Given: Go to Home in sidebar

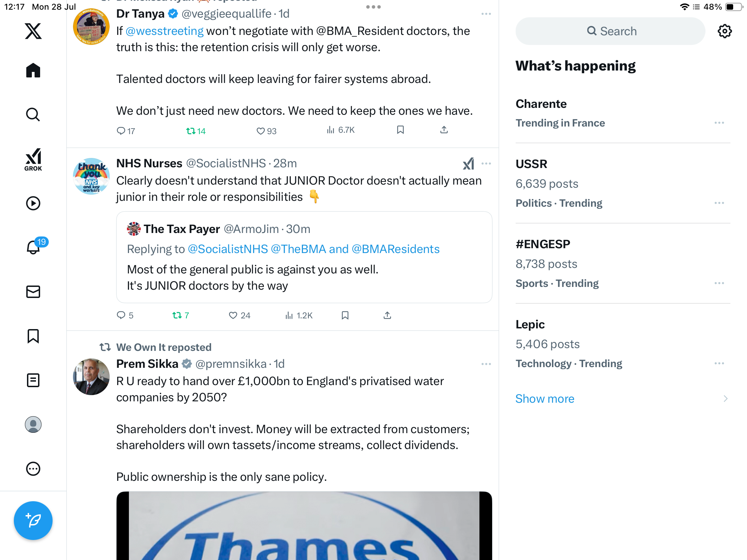Looking at the screenshot, I should pos(33,71).
